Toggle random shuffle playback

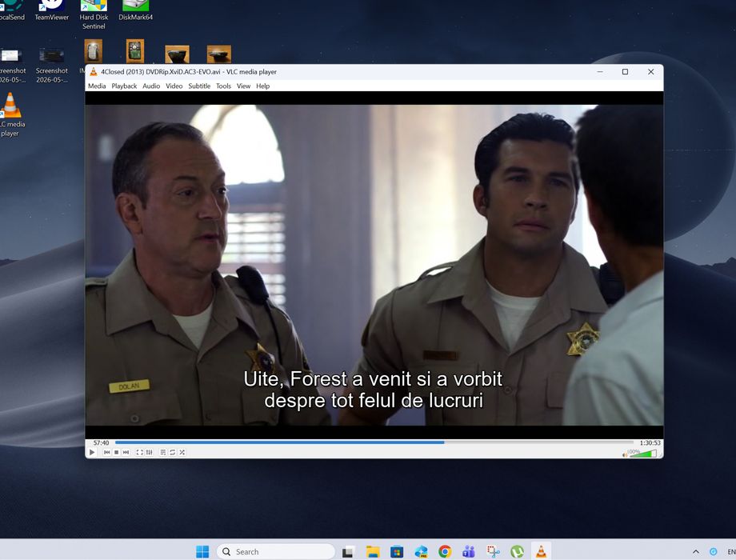[x=182, y=452]
